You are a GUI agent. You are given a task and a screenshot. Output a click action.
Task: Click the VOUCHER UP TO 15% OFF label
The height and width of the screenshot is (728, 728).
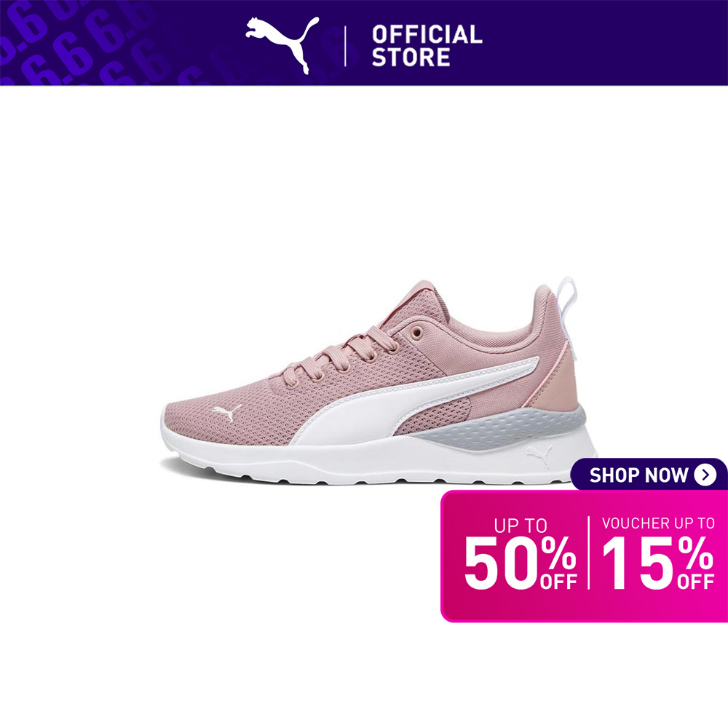[x=658, y=553]
